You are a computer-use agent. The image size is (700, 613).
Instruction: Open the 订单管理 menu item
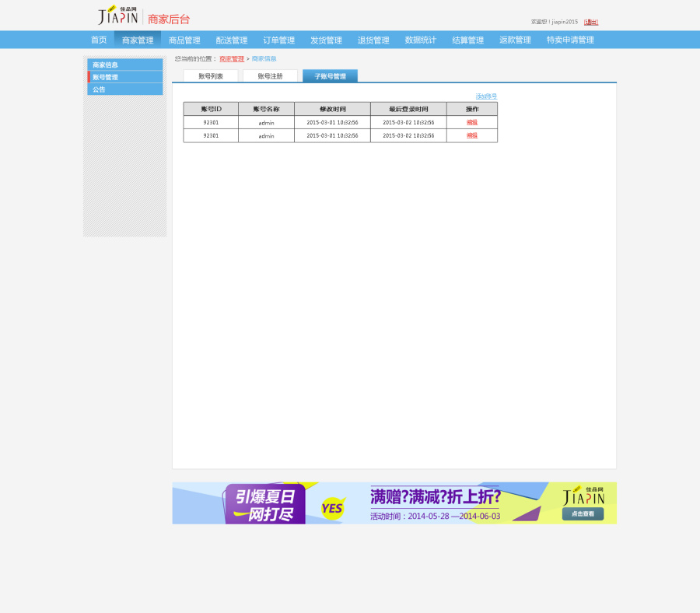[278, 39]
